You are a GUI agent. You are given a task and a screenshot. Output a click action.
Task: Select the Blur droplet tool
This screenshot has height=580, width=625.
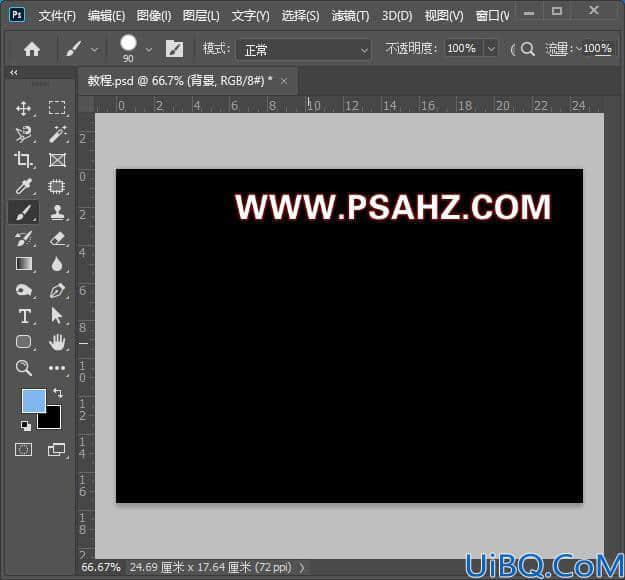click(x=57, y=264)
